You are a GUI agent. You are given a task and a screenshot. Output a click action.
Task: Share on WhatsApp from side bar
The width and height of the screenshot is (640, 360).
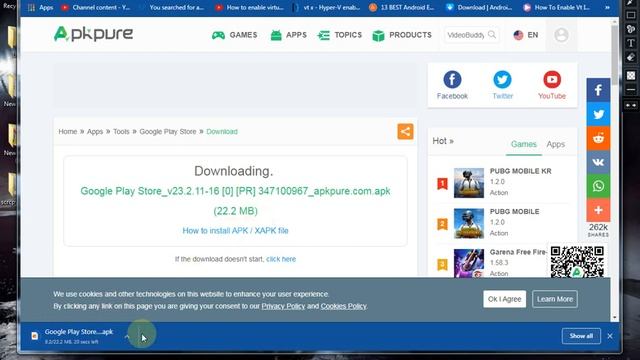598,186
